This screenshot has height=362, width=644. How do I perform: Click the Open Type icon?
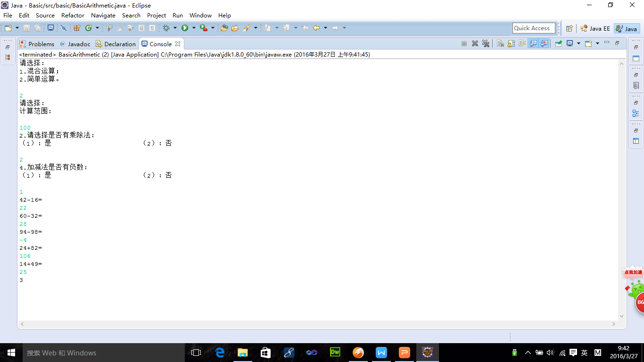tap(224, 28)
